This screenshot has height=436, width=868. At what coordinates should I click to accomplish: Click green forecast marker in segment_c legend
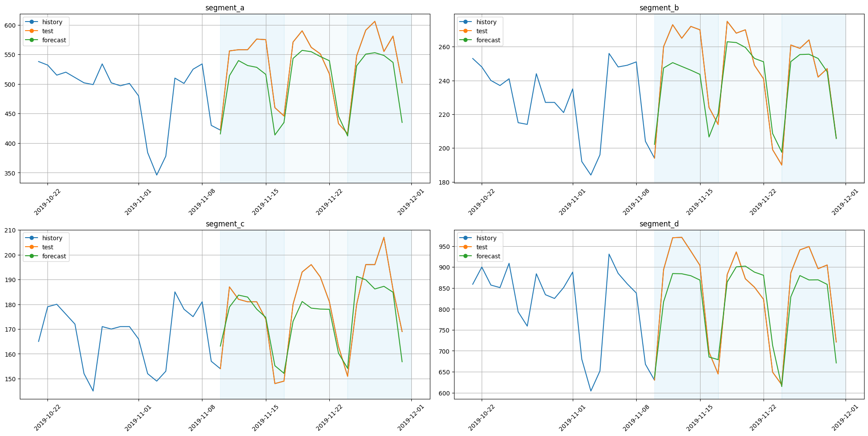(x=32, y=256)
